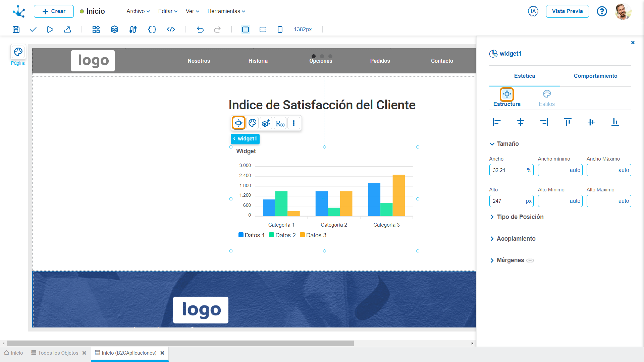Open the widget more options dots
Screen dimensions: 644x362
click(x=294, y=123)
